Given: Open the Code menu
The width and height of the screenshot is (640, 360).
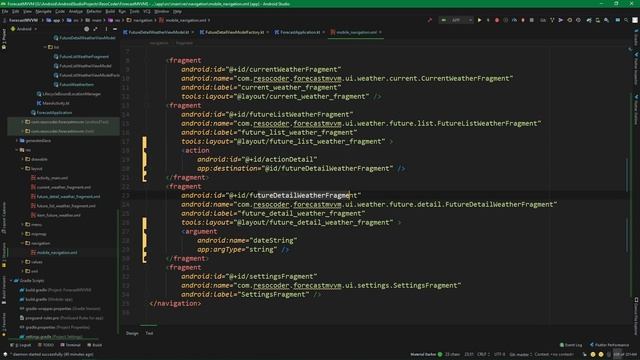Looking at the screenshot, I should point(60,11).
